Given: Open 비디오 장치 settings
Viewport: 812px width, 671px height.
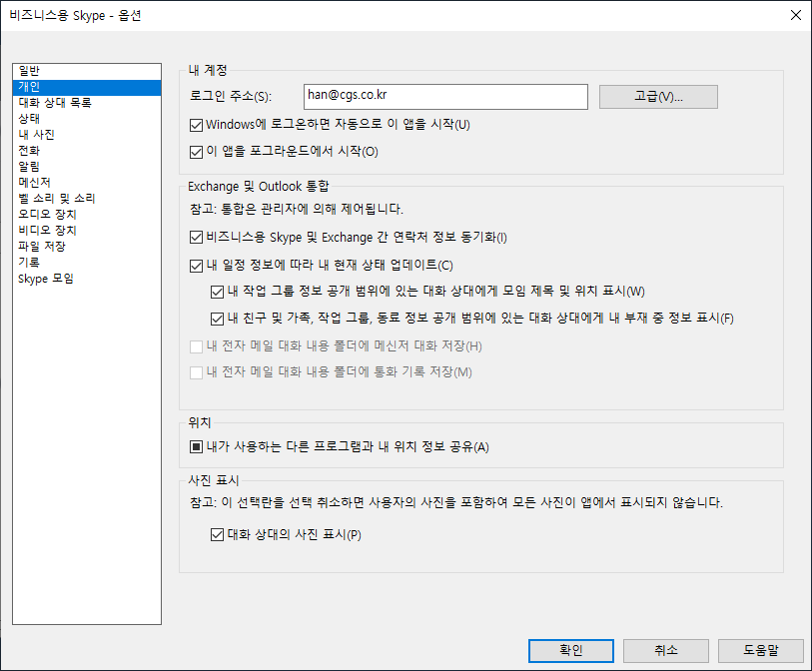Looking at the screenshot, I should (x=87, y=231).
